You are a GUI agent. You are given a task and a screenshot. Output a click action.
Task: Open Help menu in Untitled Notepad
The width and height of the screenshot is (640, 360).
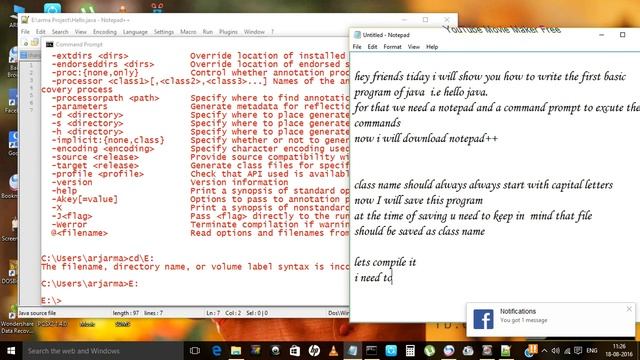click(432, 47)
